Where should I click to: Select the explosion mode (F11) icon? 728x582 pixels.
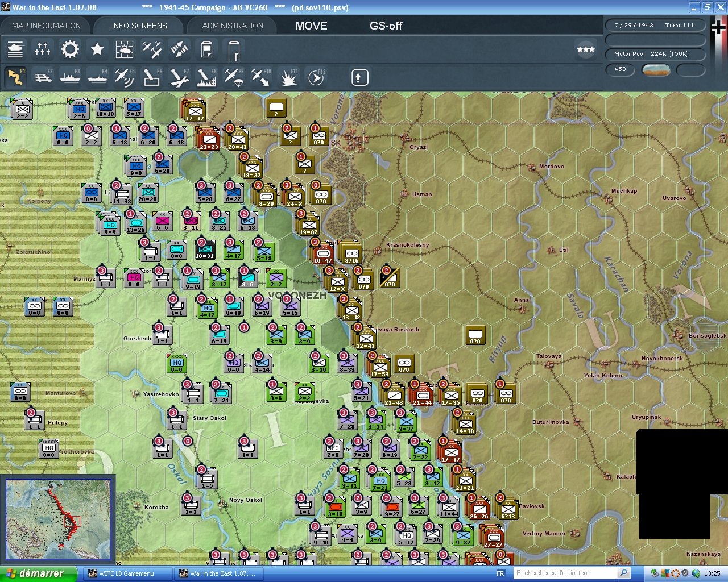click(x=288, y=77)
